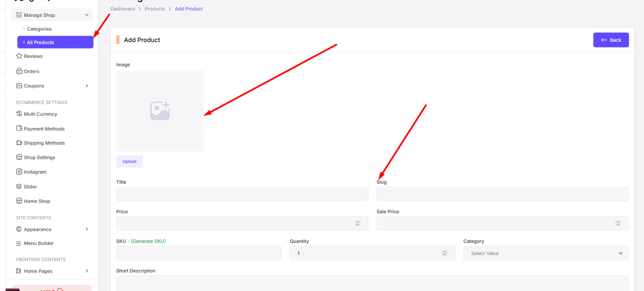
Task: Go to Products breadcrumb link
Action: [x=155, y=9]
